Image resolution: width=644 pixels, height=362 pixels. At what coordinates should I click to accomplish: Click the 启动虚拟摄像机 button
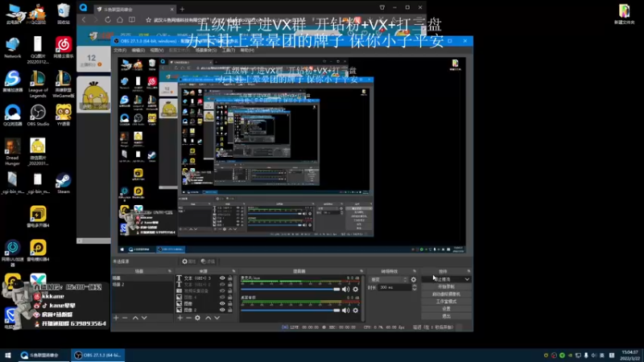(446, 294)
